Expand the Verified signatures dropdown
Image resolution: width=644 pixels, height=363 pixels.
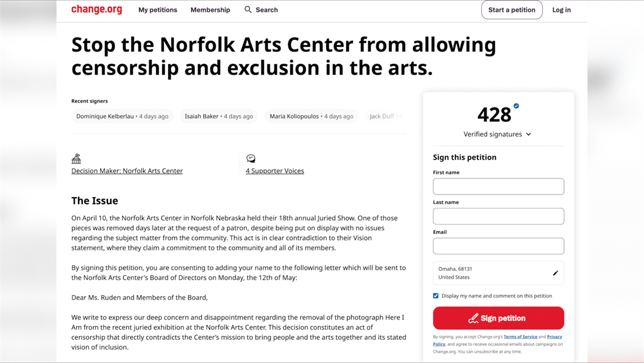pos(528,134)
